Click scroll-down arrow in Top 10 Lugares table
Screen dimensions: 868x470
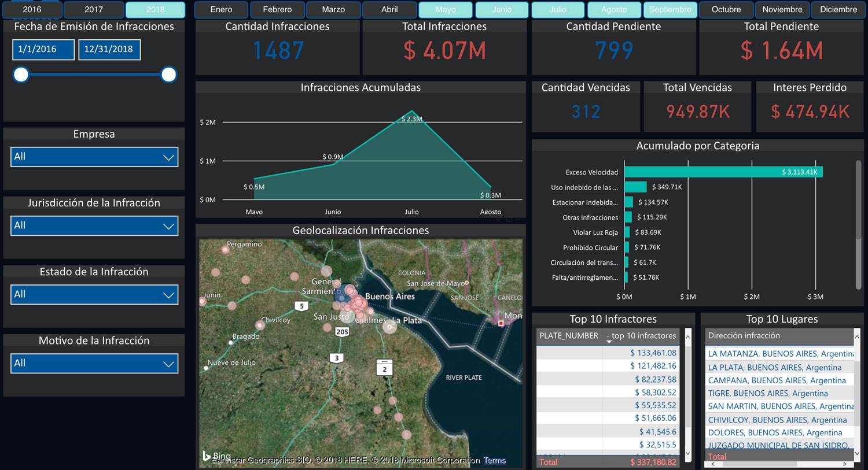[x=857, y=454]
